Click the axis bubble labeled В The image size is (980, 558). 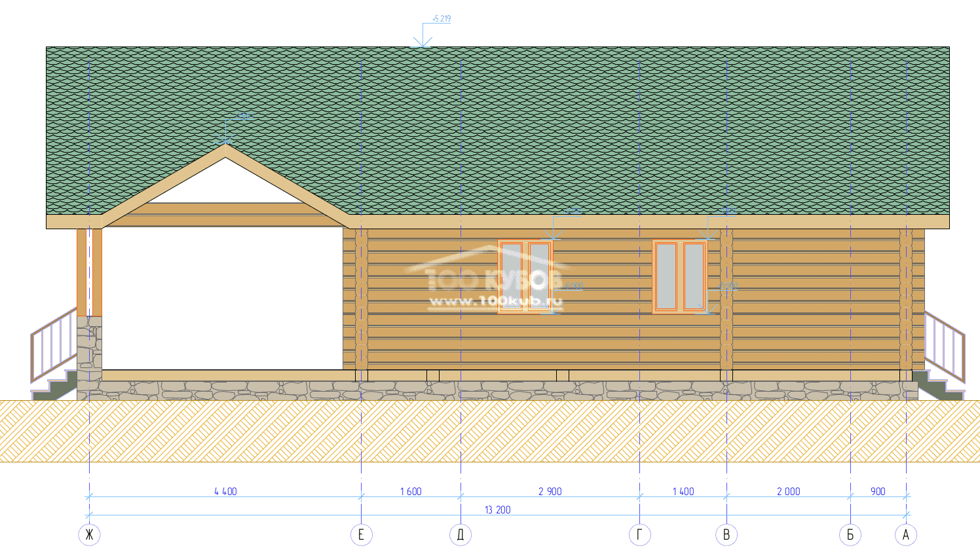tap(726, 534)
